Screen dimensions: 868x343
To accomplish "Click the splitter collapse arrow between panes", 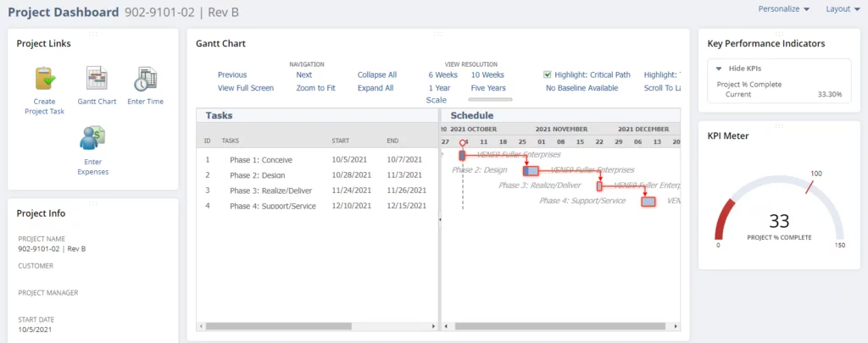I will point(440,219).
